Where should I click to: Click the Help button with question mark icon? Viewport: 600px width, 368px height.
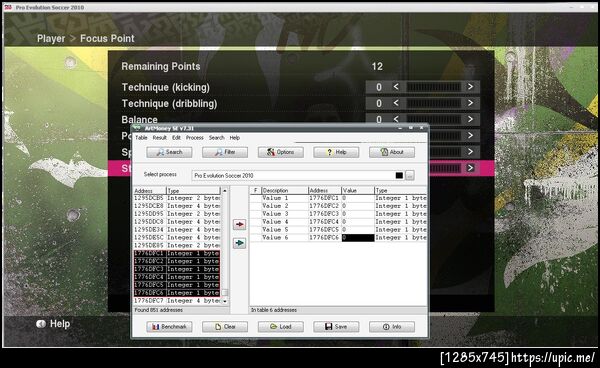coord(336,152)
